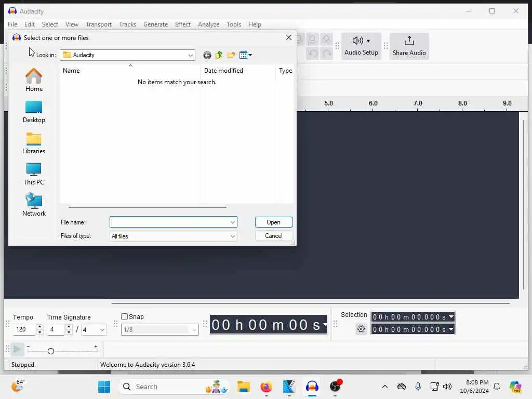Image resolution: width=532 pixels, height=399 pixels.
Task: Open the View menu icon in dialog
Action: [x=245, y=55]
